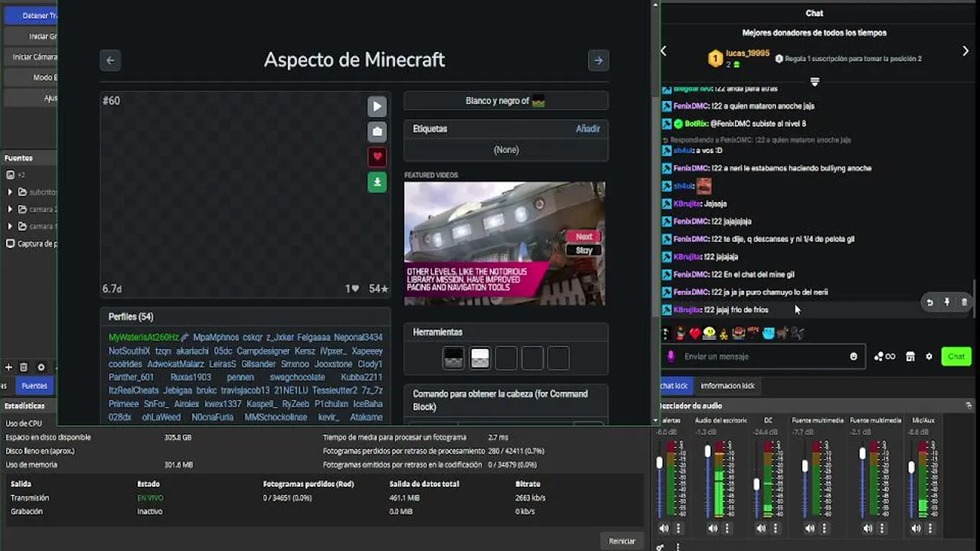
Task: Click the camera screenshot icon on skin preview
Action: (x=377, y=132)
